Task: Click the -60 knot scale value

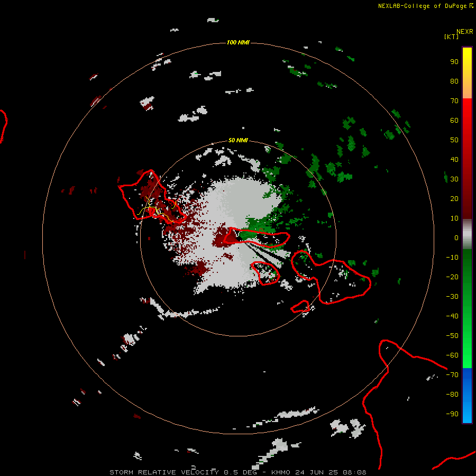Action: [x=452, y=355]
